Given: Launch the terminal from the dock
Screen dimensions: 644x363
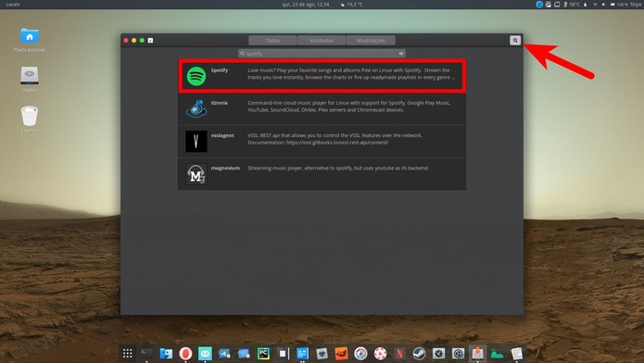Looking at the screenshot, I should (x=146, y=353).
